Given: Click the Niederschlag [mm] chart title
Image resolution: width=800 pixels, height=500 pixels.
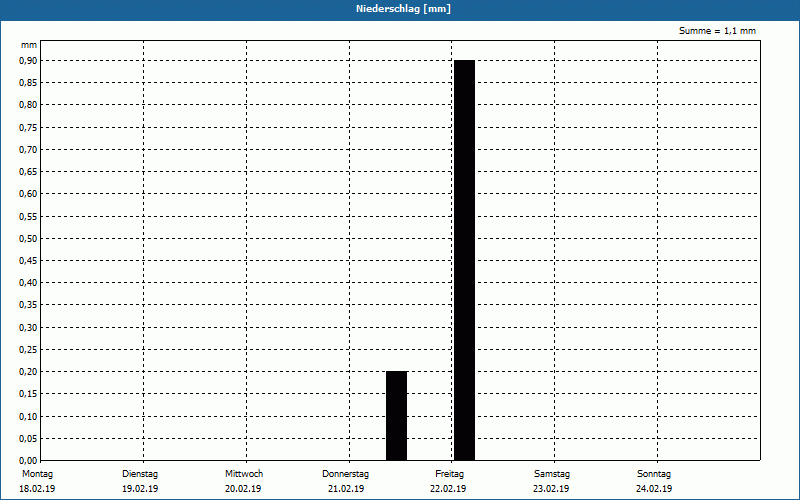Looking at the screenshot, I should (403, 9).
